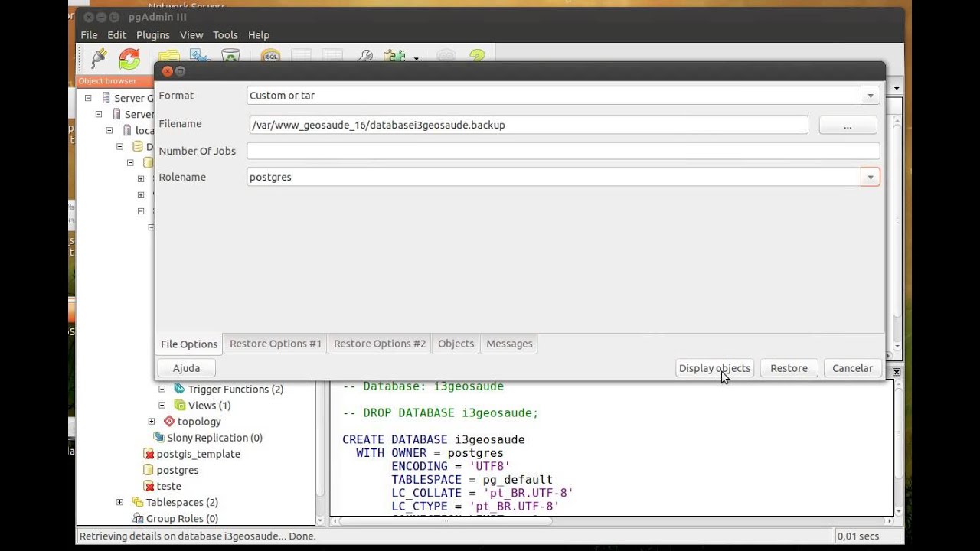Open the File menu
Screen dimensions: 980x551
coord(90,35)
